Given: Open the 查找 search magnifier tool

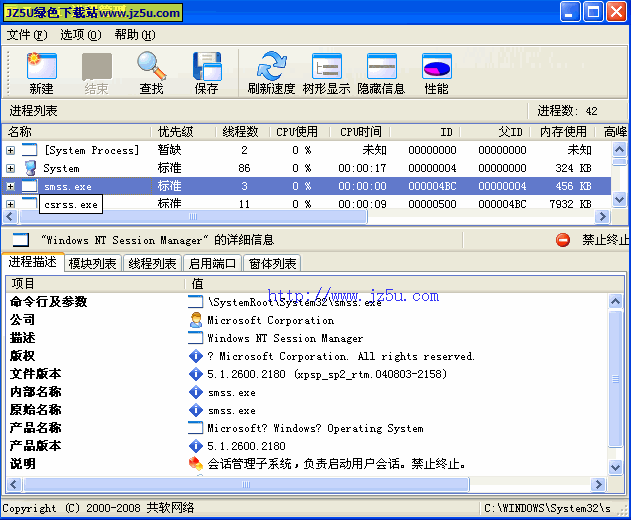Looking at the screenshot, I should point(151,66).
